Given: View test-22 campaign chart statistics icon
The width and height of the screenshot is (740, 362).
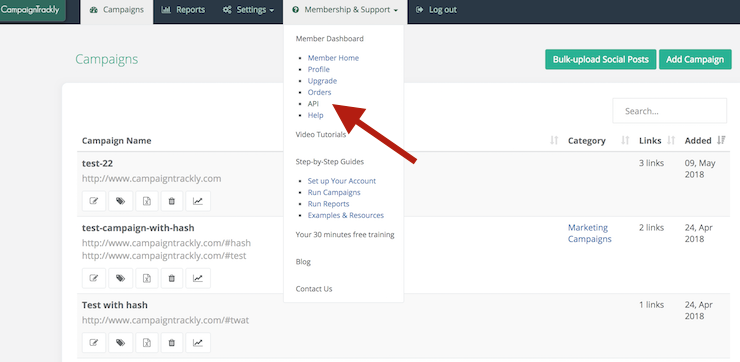Looking at the screenshot, I should pos(198,201).
